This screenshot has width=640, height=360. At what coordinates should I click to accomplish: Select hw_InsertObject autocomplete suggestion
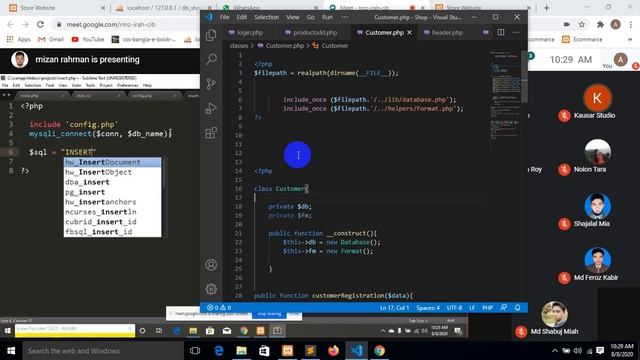[x=113, y=172]
